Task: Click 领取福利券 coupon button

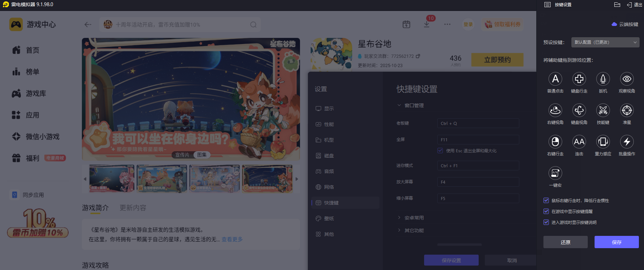Action: pyautogui.click(x=503, y=25)
